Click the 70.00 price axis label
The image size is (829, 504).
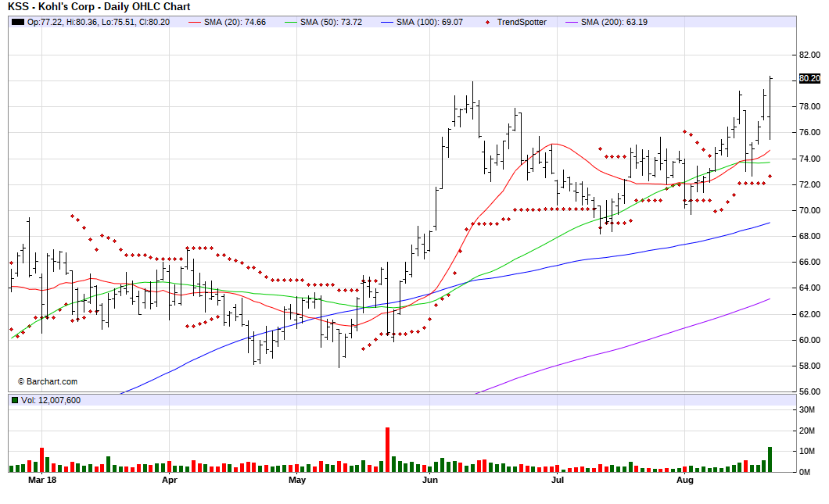click(809, 210)
